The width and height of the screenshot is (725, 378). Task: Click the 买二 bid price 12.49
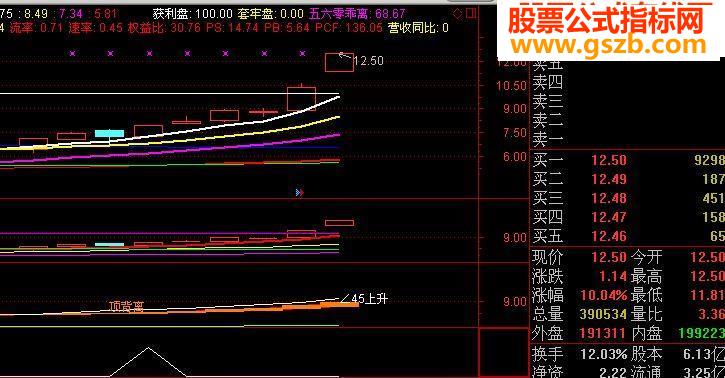(x=609, y=179)
